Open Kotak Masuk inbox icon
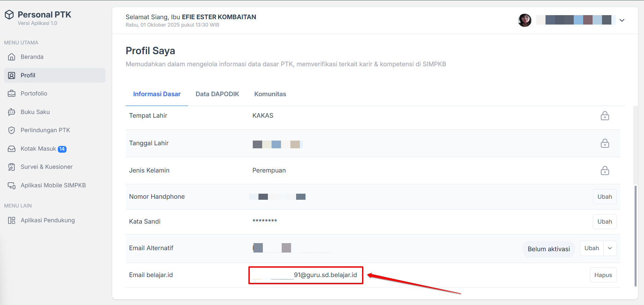644x305 pixels. 12,149
